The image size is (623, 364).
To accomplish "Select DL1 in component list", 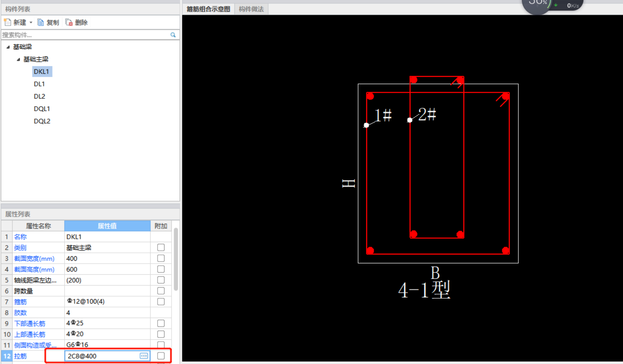I will coord(39,84).
